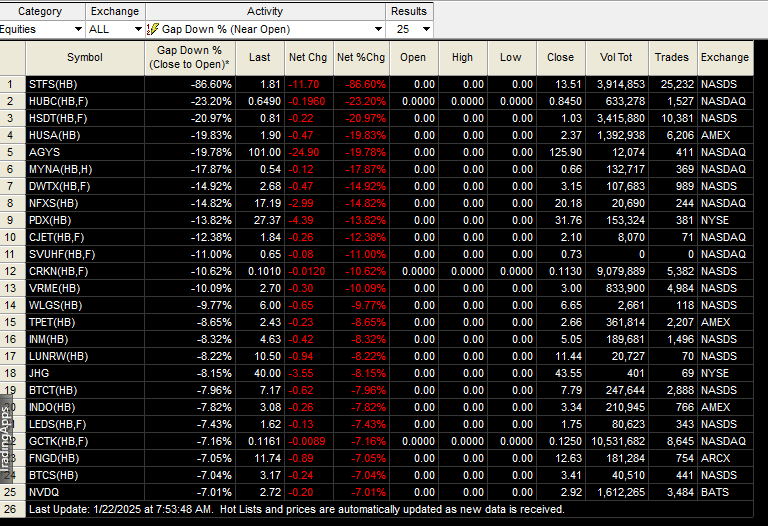This screenshot has width=768, height=526.
Task: Click GCTK volume 10,531,682
Action: click(x=618, y=441)
